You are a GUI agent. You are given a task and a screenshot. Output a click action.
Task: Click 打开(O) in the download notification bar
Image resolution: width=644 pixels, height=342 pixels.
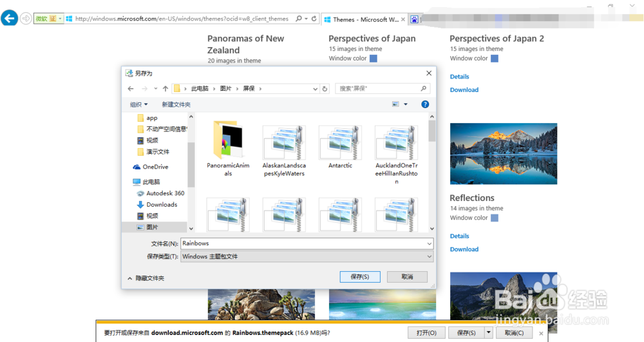coord(426,332)
